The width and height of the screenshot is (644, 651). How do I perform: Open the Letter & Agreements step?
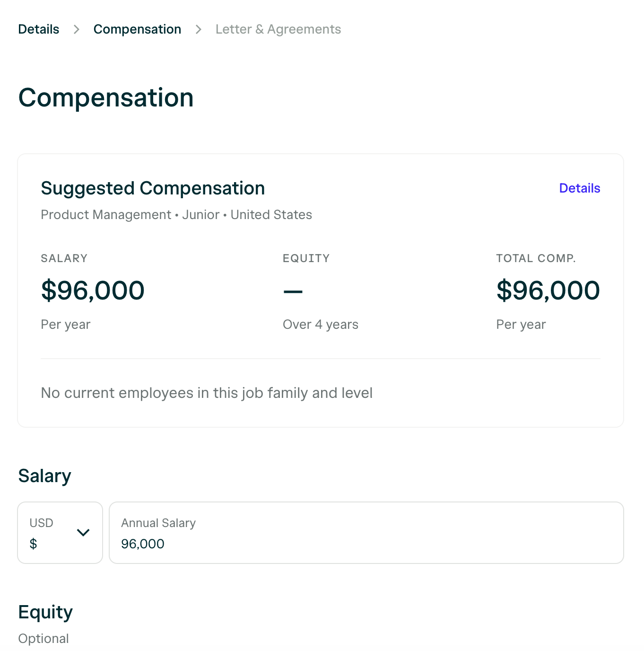[x=278, y=29]
